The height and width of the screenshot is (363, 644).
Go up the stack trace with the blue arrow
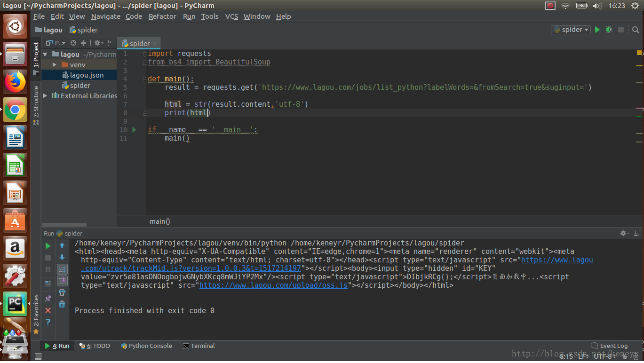point(62,245)
